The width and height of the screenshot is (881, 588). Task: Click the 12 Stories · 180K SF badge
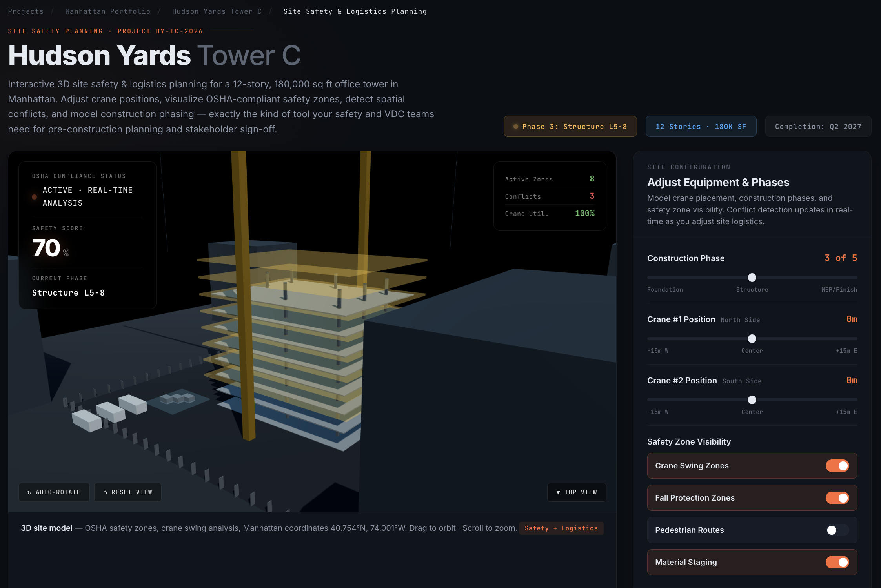[x=701, y=126]
